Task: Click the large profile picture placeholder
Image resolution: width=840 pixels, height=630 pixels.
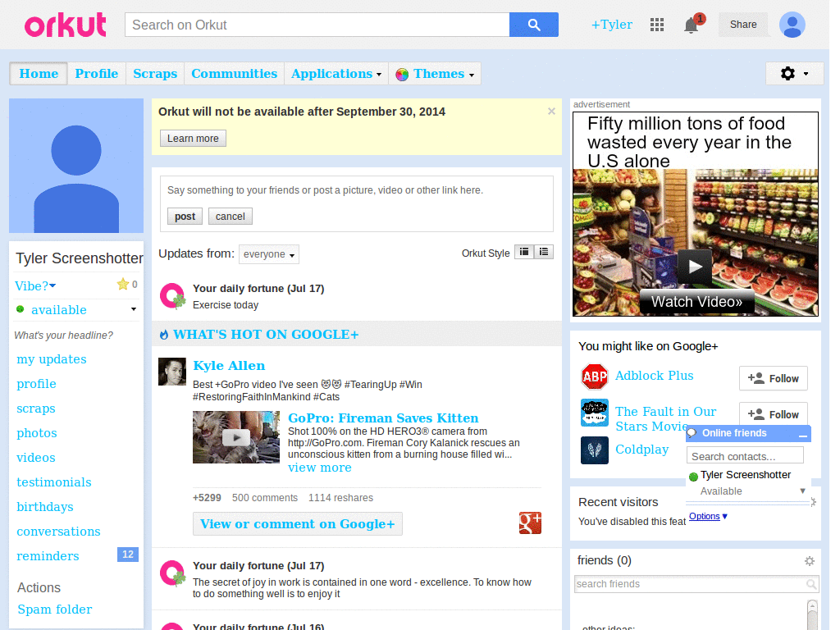Action: click(x=76, y=166)
